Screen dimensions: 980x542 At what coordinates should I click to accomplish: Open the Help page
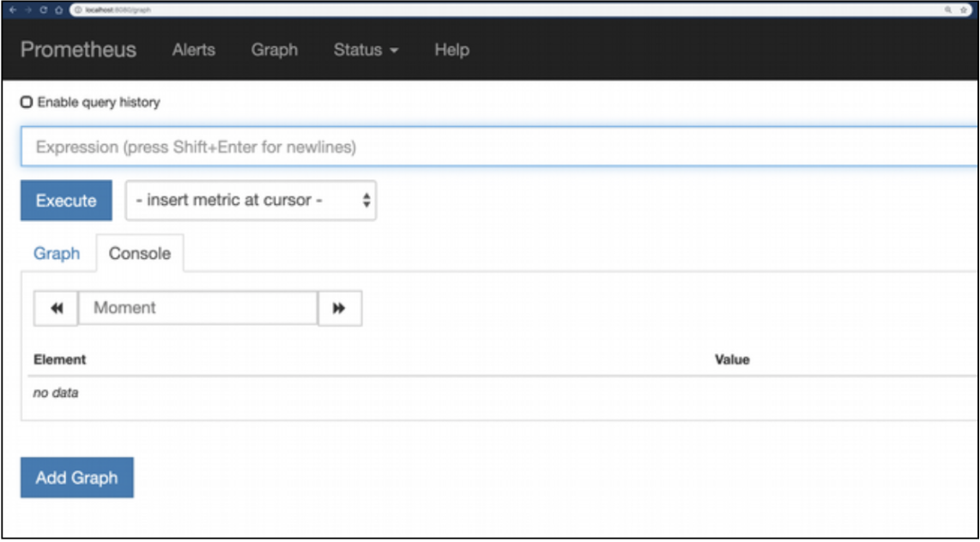(x=452, y=50)
